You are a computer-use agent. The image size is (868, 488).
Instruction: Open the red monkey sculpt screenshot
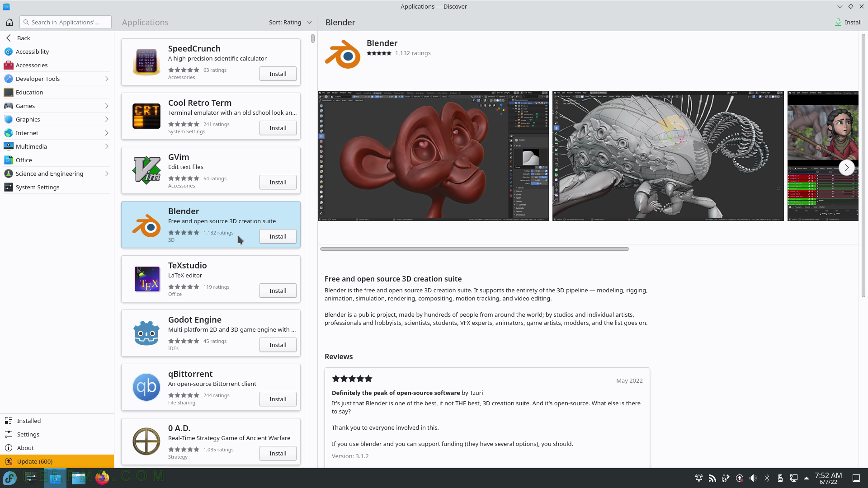[x=433, y=156]
